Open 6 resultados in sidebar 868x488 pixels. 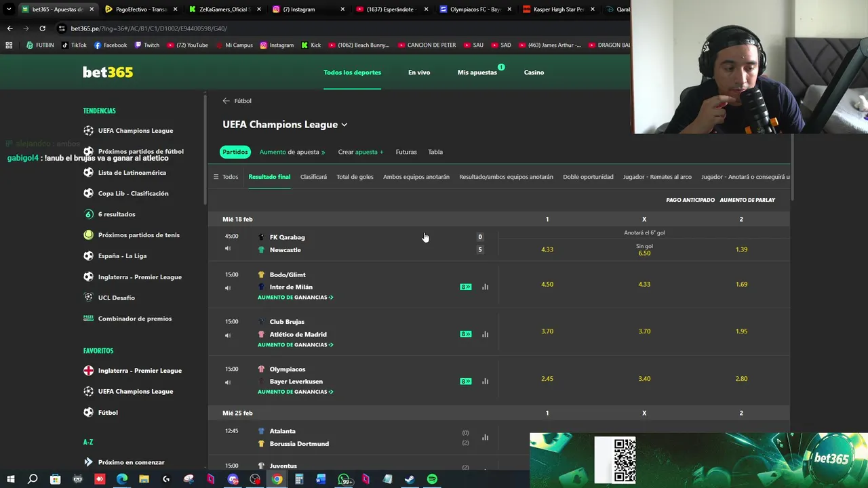pos(116,214)
